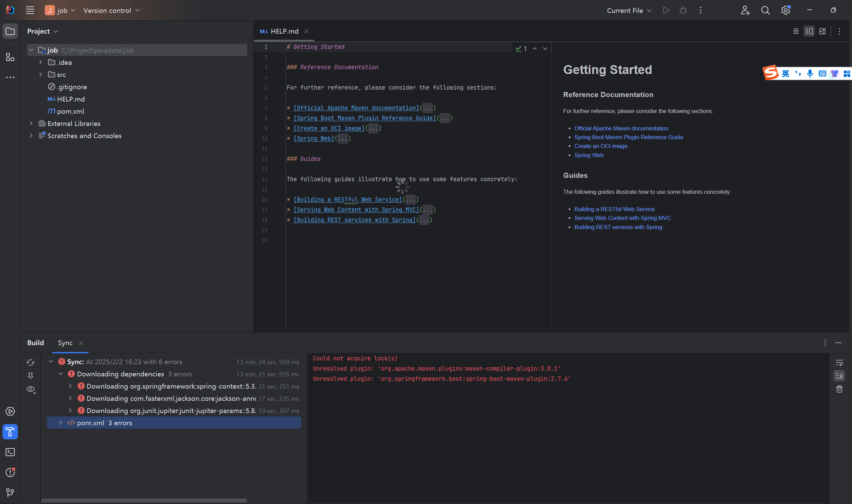This screenshot has width=852, height=504.
Task: Open Building a RESTful Web Service link
Action: coord(614,209)
